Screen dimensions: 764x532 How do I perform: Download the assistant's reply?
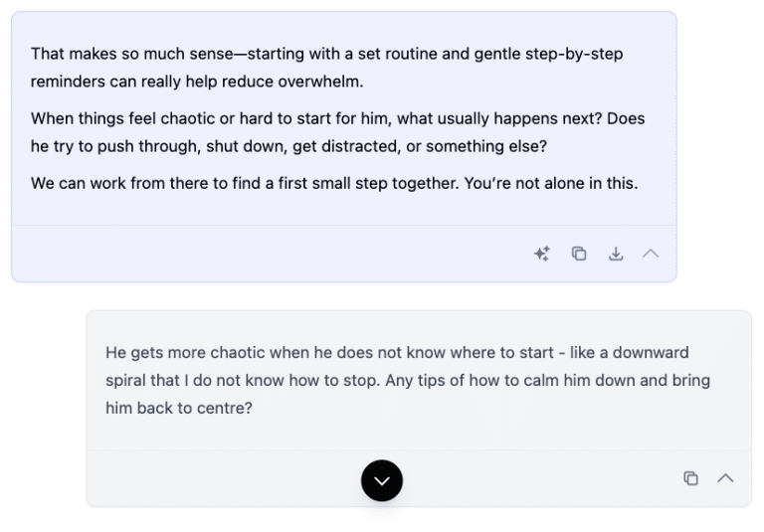coord(616,254)
